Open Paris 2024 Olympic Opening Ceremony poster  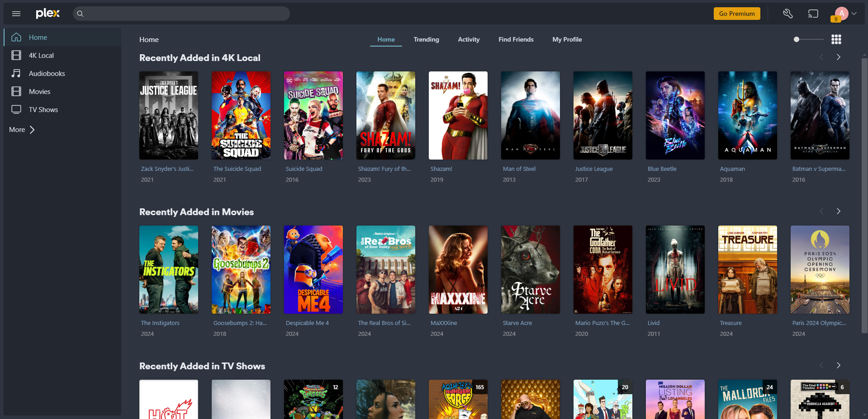[820, 269]
